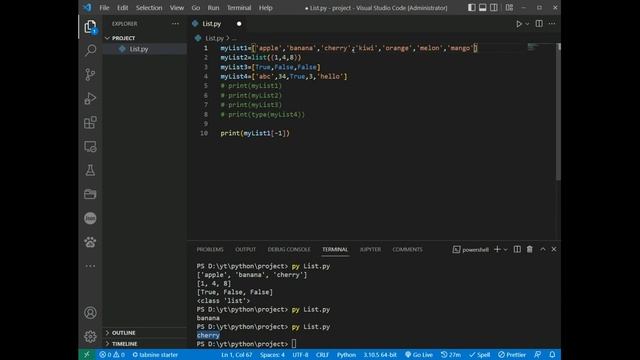
Task: Open the Terminal menu
Action: [239, 8]
